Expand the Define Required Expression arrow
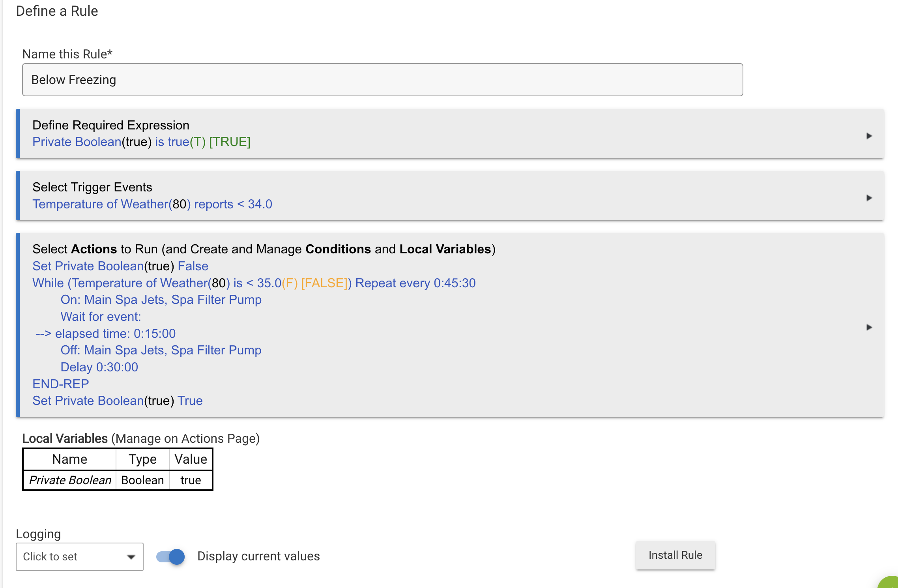Viewport: 898px width, 588px height. 869,136
